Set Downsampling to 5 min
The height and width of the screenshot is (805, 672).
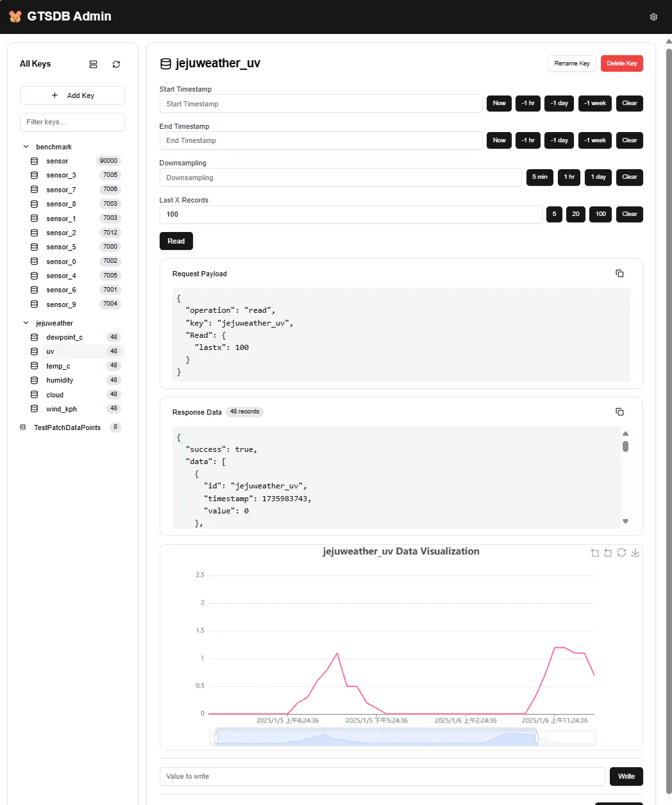coord(540,177)
